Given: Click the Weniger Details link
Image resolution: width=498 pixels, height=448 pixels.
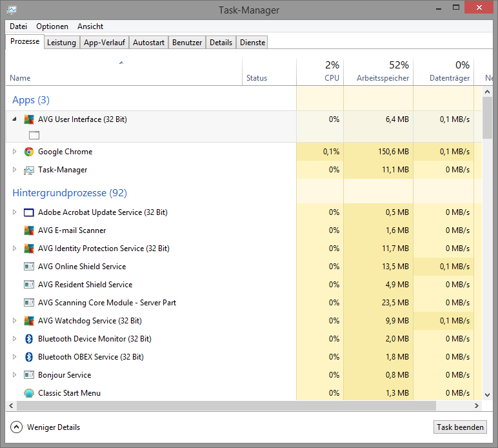Looking at the screenshot, I should click(54, 427).
